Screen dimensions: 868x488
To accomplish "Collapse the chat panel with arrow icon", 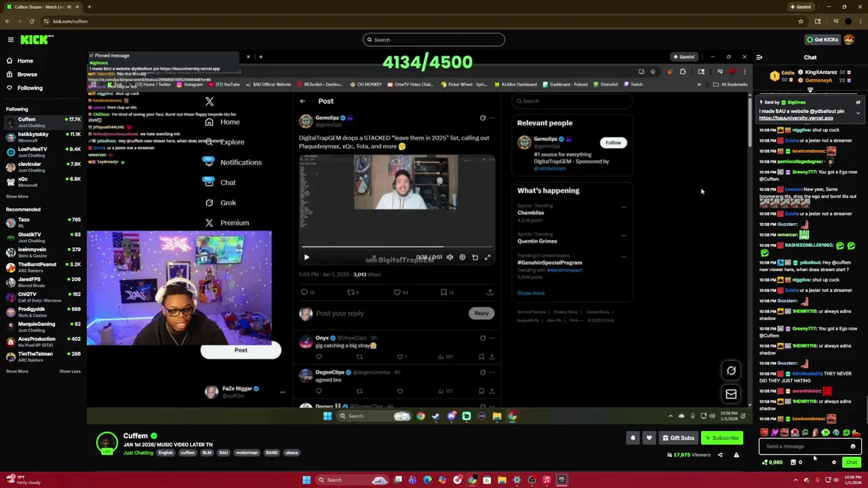I will tap(759, 58).
